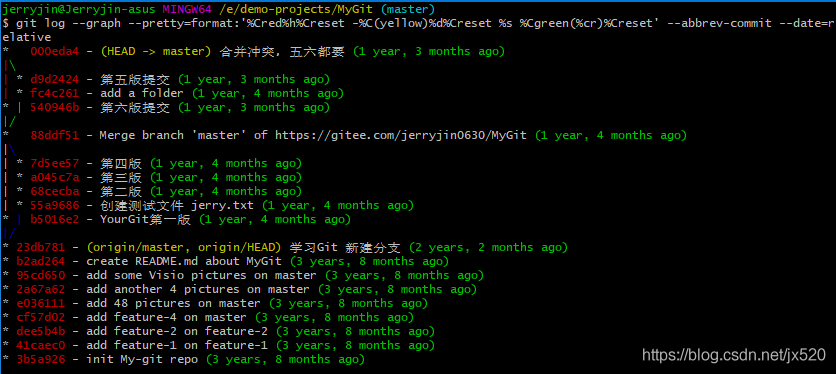Select 'add another 4 pictures on master'
Image resolution: width=836 pixels, height=374 pixels.
pos(197,289)
